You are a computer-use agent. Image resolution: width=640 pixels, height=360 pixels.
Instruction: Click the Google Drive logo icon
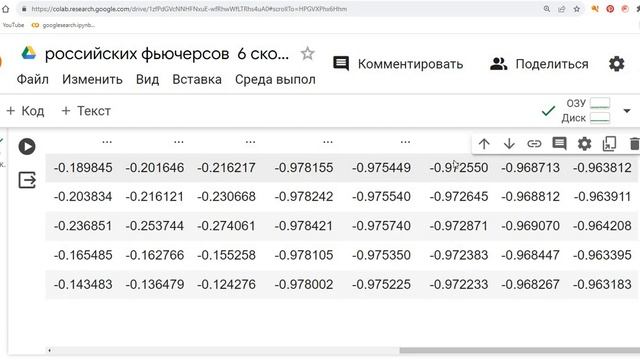tap(29, 53)
